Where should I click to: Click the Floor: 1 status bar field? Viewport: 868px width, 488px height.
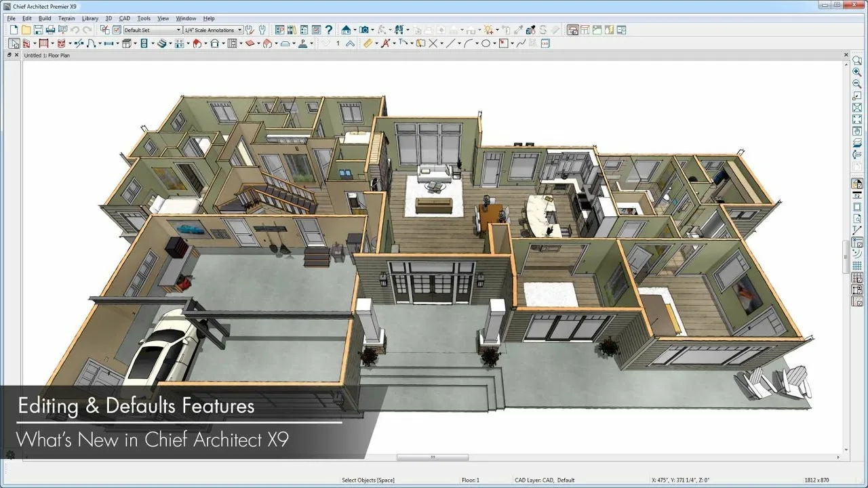click(x=471, y=480)
